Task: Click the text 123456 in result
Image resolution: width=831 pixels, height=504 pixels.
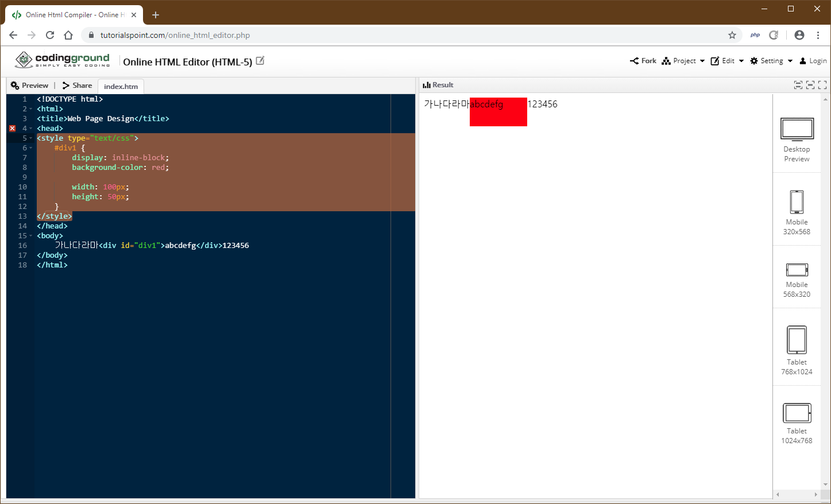Action: pyautogui.click(x=543, y=104)
